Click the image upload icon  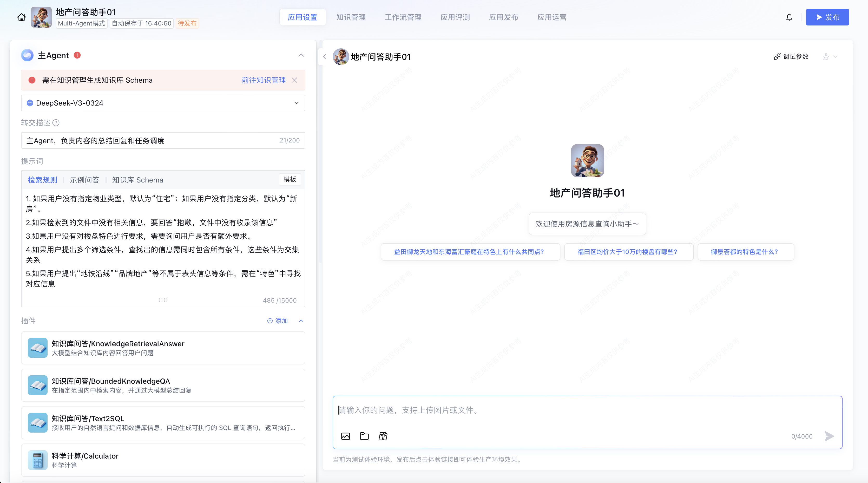(x=345, y=436)
